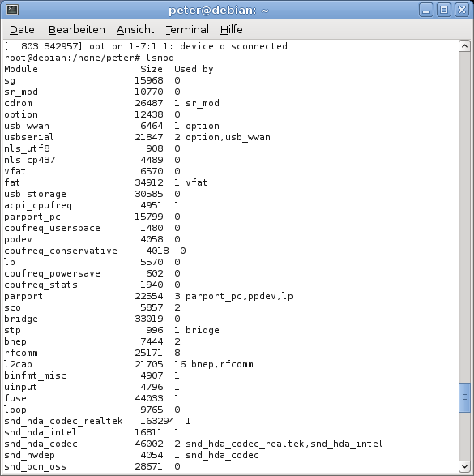Click the nls_utf8 module name
Image resolution: width=474 pixels, height=476 pixels.
[x=27, y=148]
